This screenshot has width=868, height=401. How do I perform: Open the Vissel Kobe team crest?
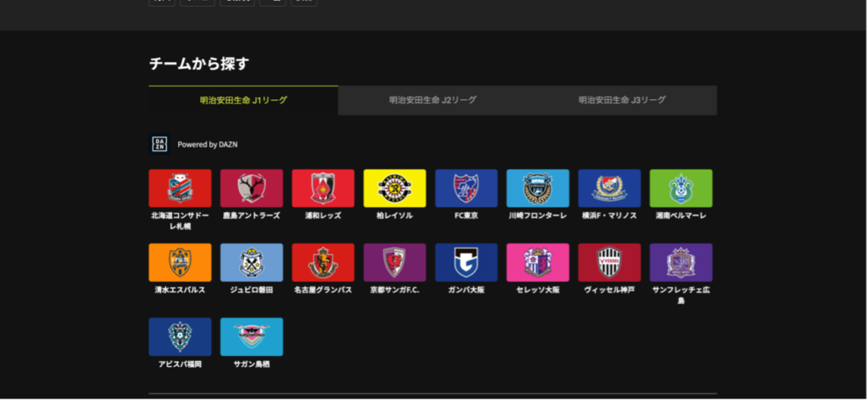[x=609, y=263]
